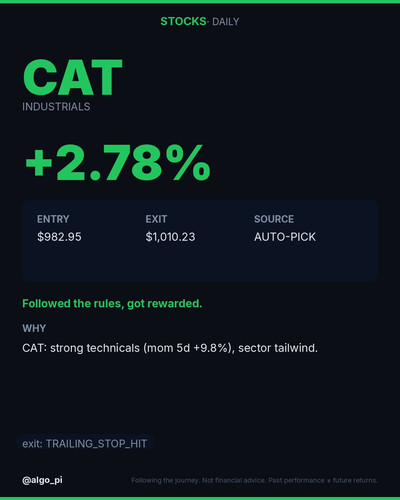Click the +2.78% return figure
The width and height of the screenshot is (400, 500).
click(x=118, y=163)
